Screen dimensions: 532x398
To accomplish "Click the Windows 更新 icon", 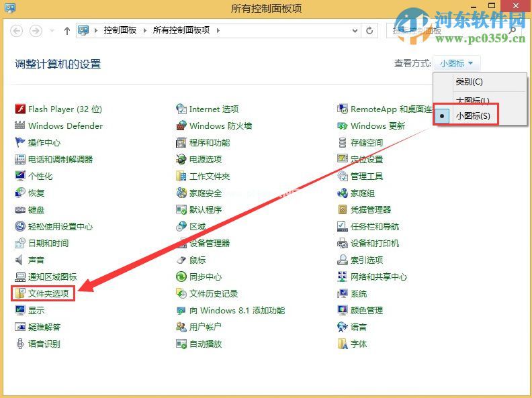I will pyautogui.click(x=343, y=126).
